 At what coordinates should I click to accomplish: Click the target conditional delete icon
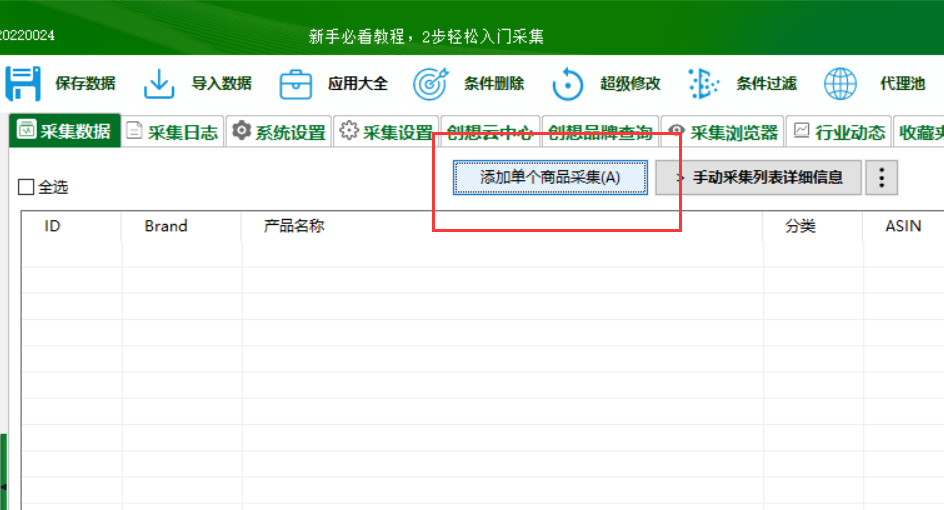tap(431, 84)
